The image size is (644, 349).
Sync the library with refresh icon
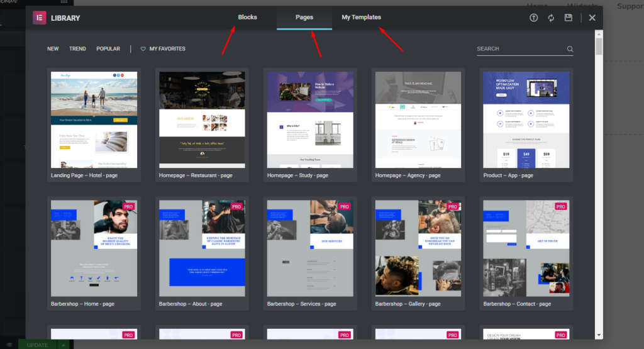tap(551, 18)
